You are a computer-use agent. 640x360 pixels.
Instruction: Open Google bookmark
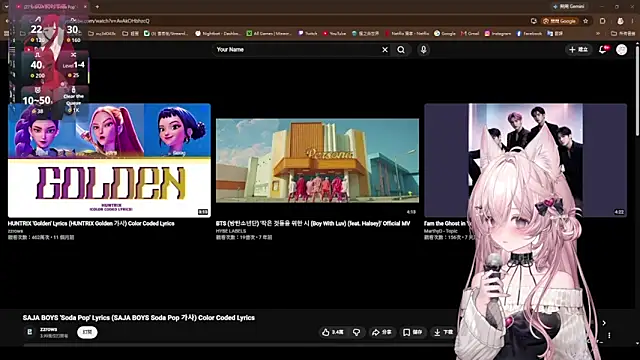pos(445,33)
